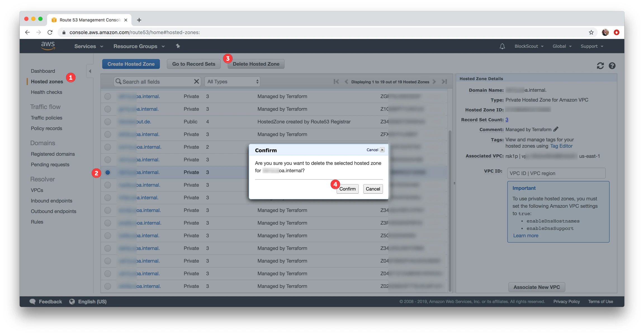The height and width of the screenshot is (335, 644).
Task: Edit comment with the pencil icon
Action: pos(556,129)
